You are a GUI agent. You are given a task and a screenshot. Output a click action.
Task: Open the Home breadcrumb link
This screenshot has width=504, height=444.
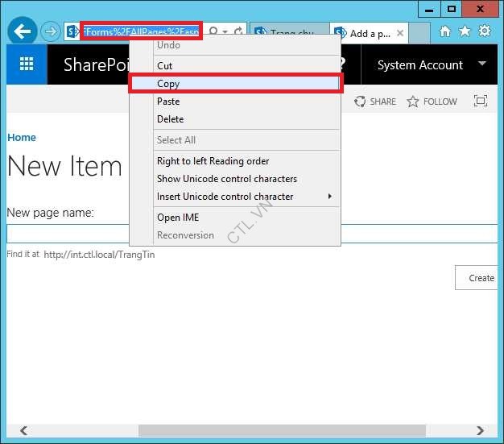point(22,138)
